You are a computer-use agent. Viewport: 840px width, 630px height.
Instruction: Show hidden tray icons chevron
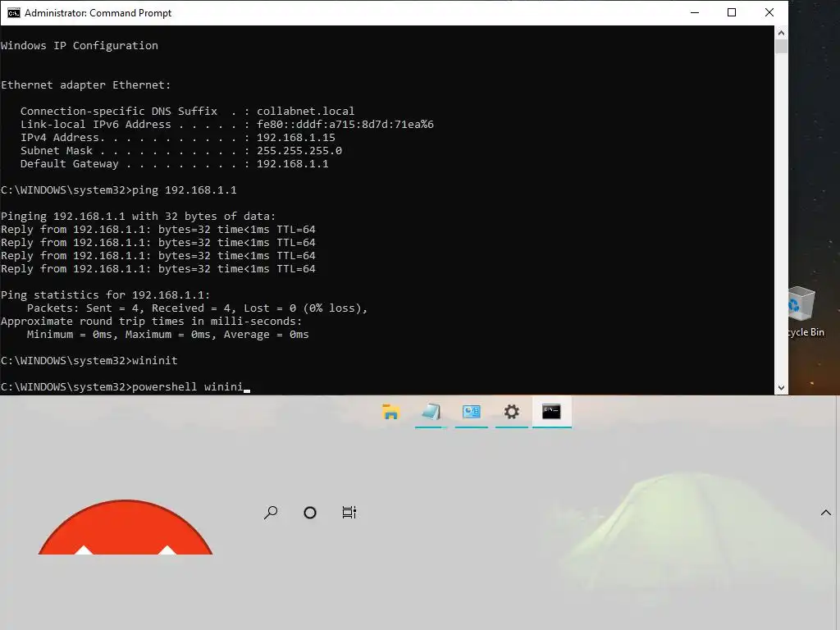click(826, 513)
